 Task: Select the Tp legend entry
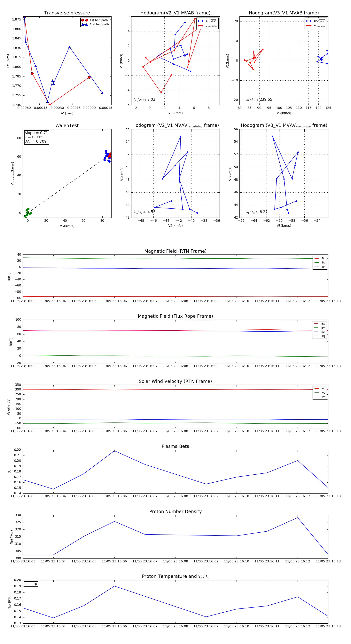tap(31, 584)
